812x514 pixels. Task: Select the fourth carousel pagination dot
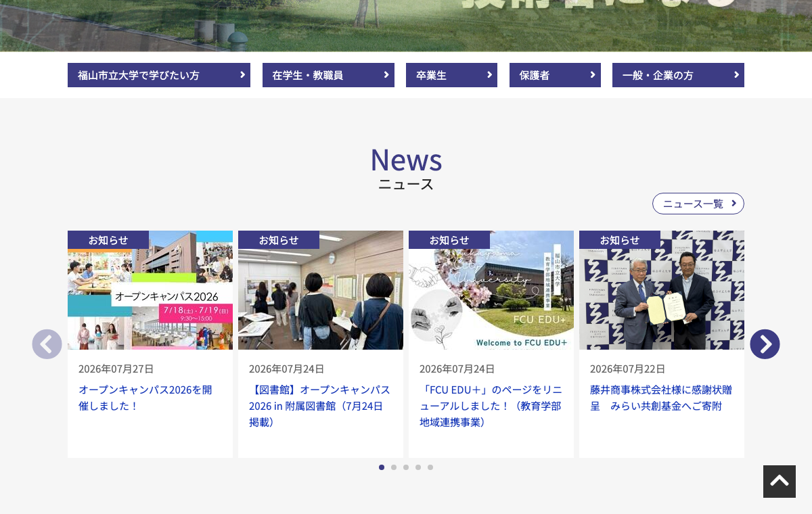point(418,467)
